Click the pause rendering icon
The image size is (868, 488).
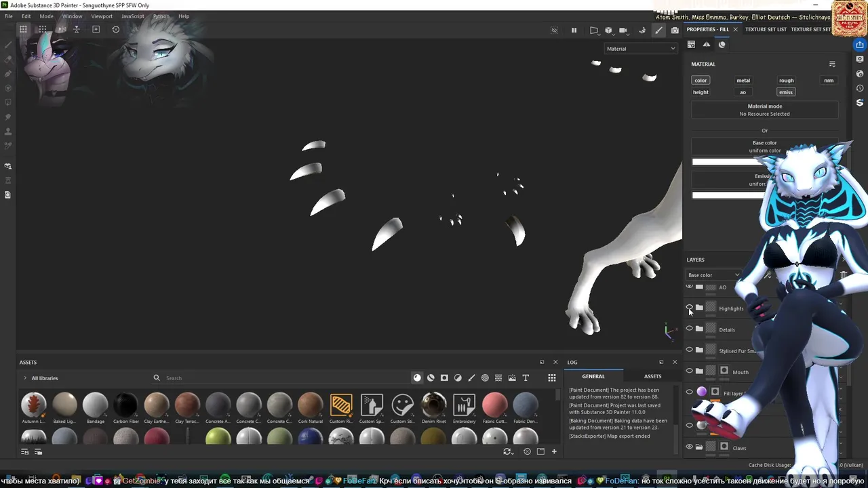point(574,30)
